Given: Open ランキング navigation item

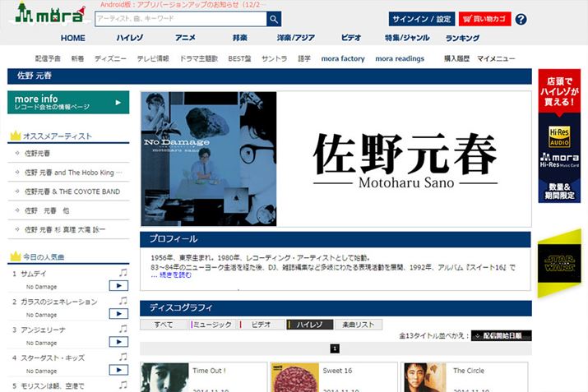Looking at the screenshot, I should (x=462, y=38).
